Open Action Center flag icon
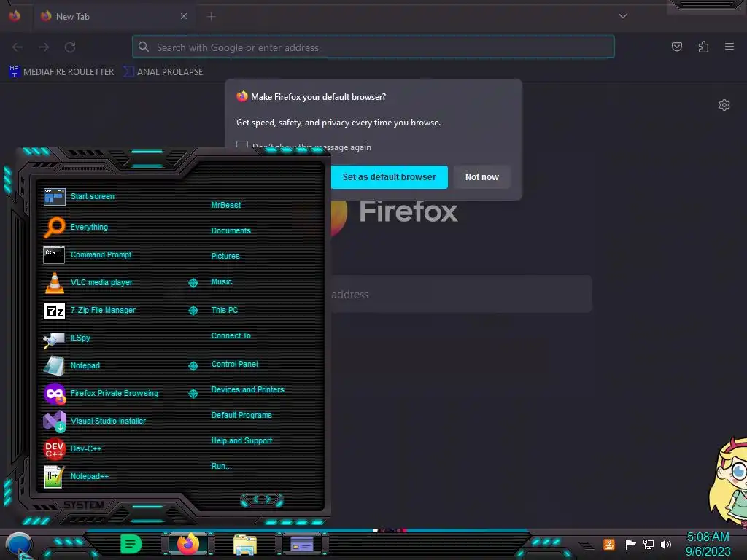The image size is (747, 560). (630, 544)
